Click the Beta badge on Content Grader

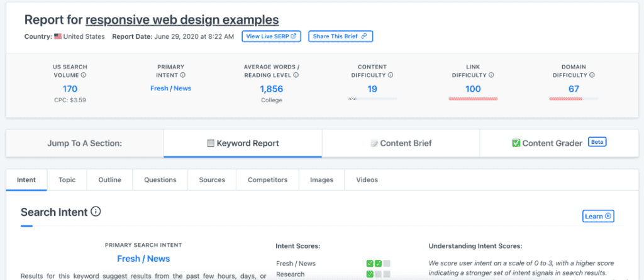coord(597,143)
